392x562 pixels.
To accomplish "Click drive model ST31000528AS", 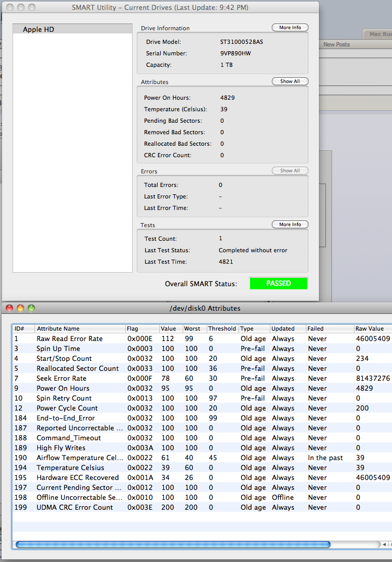I will click(242, 42).
